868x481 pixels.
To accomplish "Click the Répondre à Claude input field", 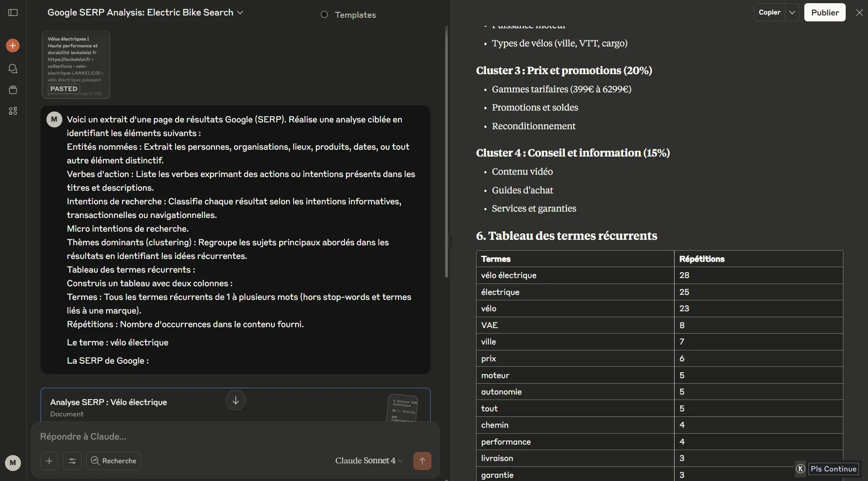I will pyautogui.click(x=228, y=436).
